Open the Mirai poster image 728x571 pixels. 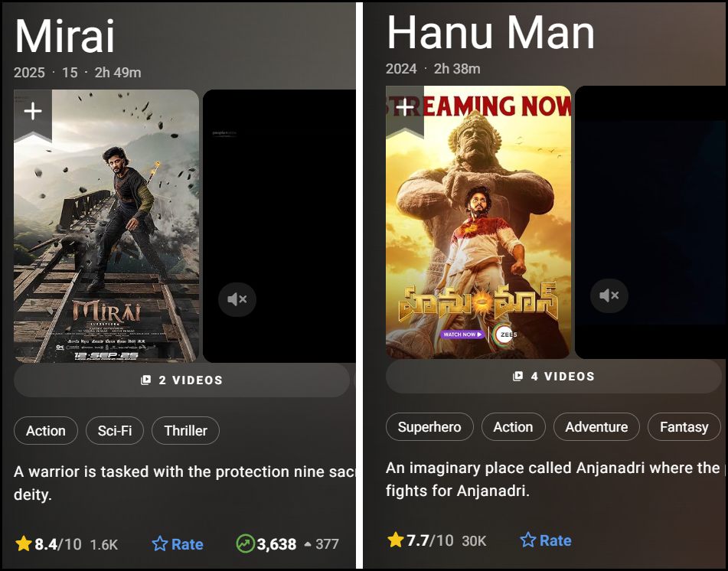click(106, 226)
